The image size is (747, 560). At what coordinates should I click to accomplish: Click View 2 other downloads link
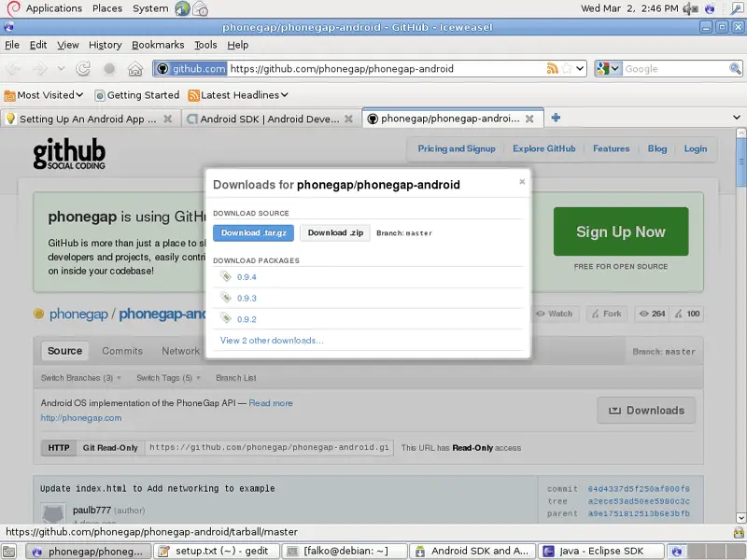point(272,341)
